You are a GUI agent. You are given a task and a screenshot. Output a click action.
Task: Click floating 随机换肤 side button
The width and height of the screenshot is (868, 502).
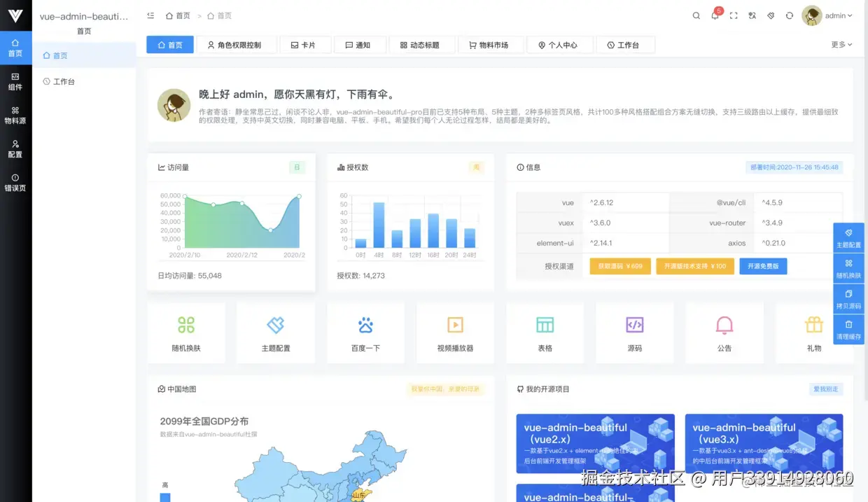coord(848,268)
